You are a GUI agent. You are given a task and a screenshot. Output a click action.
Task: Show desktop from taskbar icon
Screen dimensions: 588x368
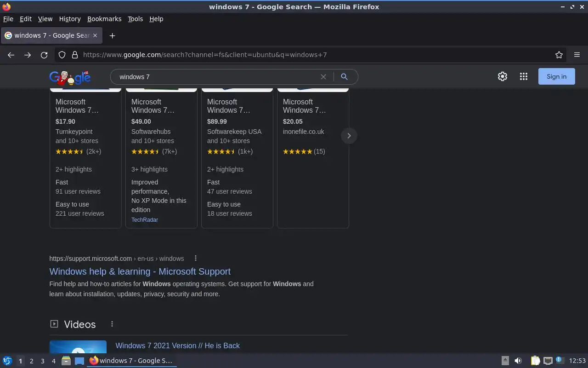(x=79, y=361)
